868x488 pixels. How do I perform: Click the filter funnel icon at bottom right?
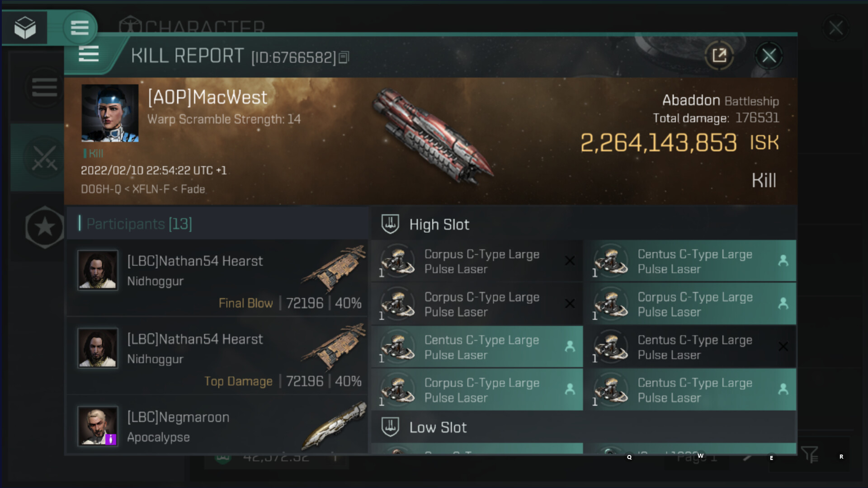pyautogui.click(x=809, y=454)
